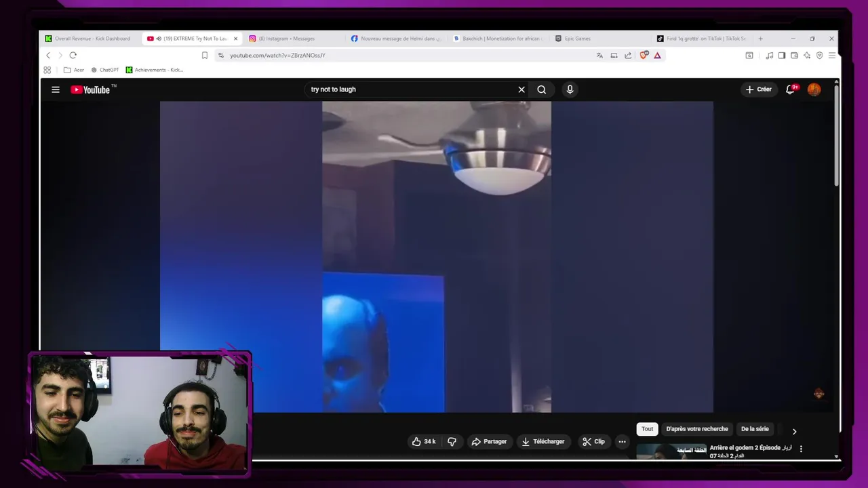Screen dimensions: 868x488
Task: Like the video with thumbs up
Action: pos(424,441)
